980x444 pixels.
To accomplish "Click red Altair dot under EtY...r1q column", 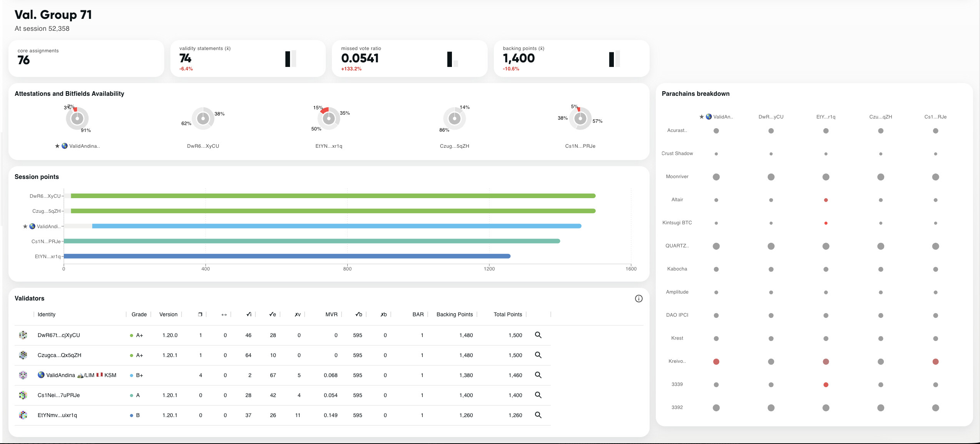I will pyautogui.click(x=826, y=200).
